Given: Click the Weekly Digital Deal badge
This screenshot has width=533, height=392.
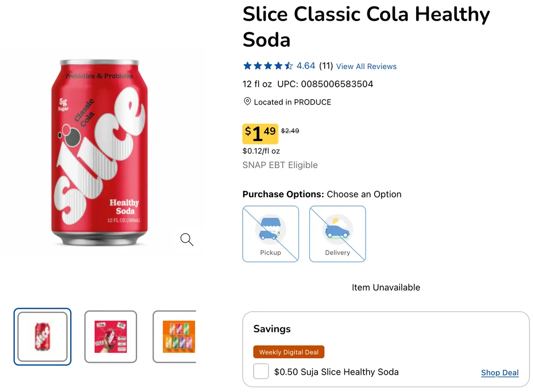Looking at the screenshot, I should pyautogui.click(x=289, y=352).
